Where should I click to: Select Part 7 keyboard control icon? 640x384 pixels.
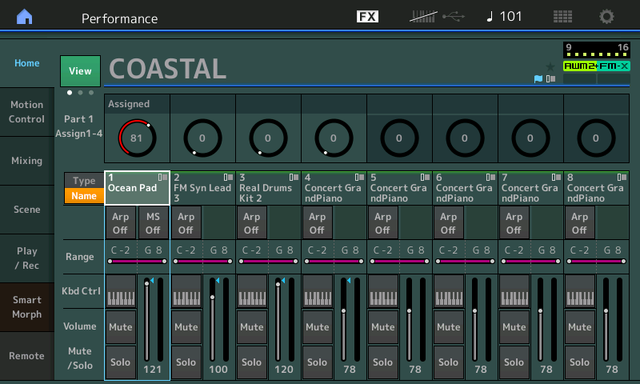[514, 291]
